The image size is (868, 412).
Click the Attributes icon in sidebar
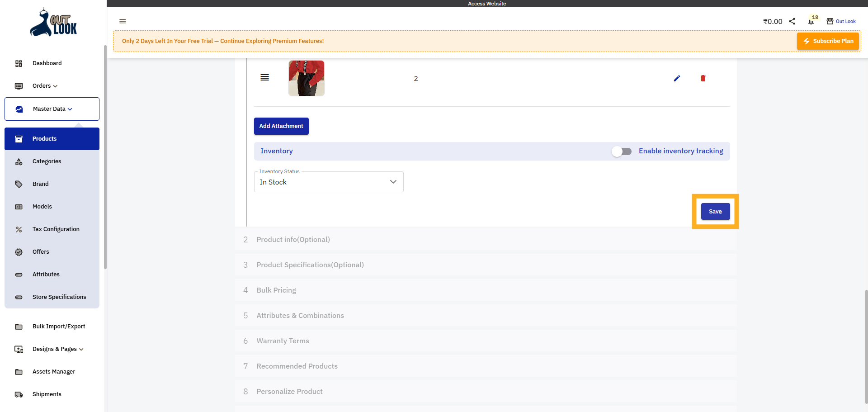pos(19,275)
